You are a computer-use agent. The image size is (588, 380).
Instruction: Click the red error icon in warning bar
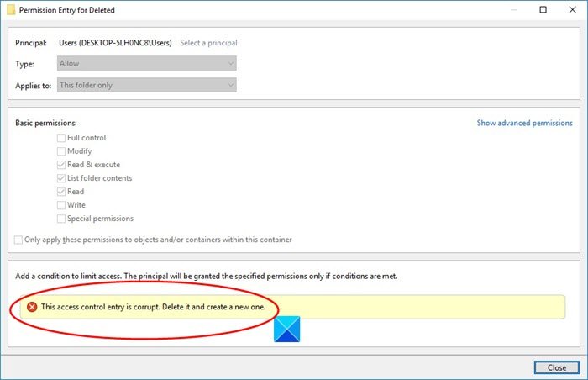tap(32, 307)
